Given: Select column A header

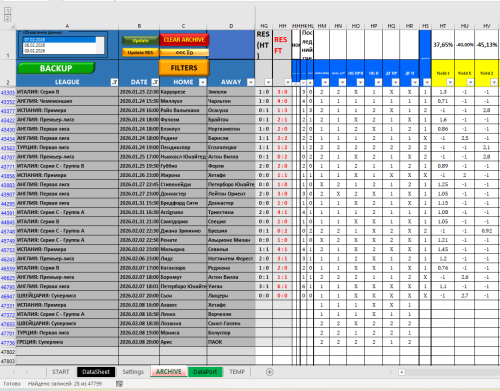Looking at the screenshot, I should (x=67, y=26).
